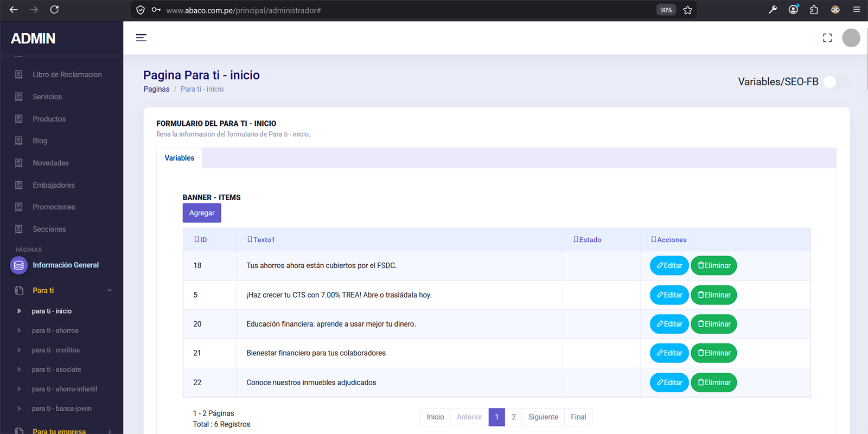The height and width of the screenshot is (434, 868).
Task: Go to page 2 of the pagination
Action: coord(513,417)
